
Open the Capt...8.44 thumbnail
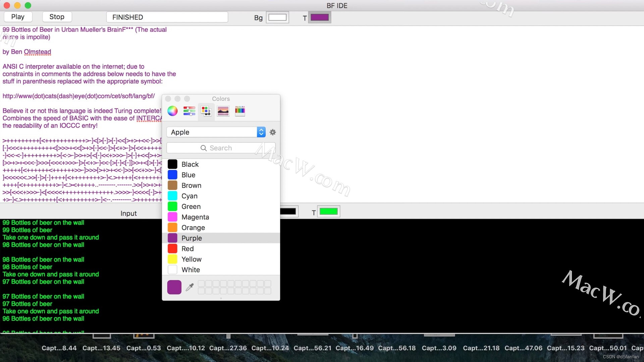[x=59, y=348]
